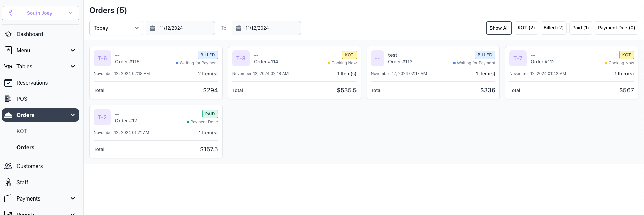Expand the Menu sidebar section chevron
Image resolution: width=644 pixels, height=215 pixels.
coord(73,50)
